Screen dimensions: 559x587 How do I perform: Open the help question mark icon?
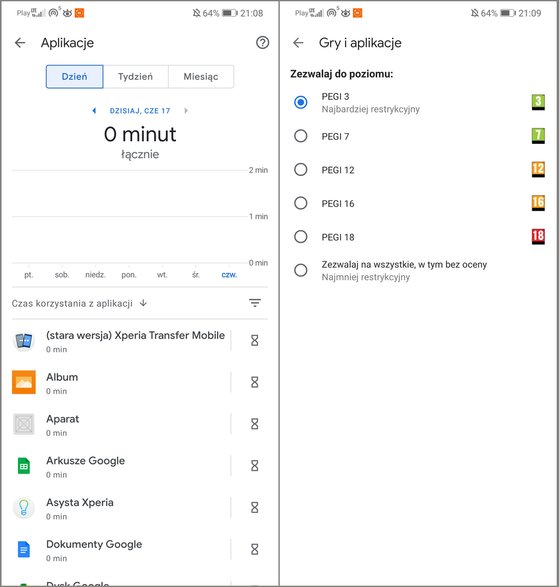[x=262, y=42]
